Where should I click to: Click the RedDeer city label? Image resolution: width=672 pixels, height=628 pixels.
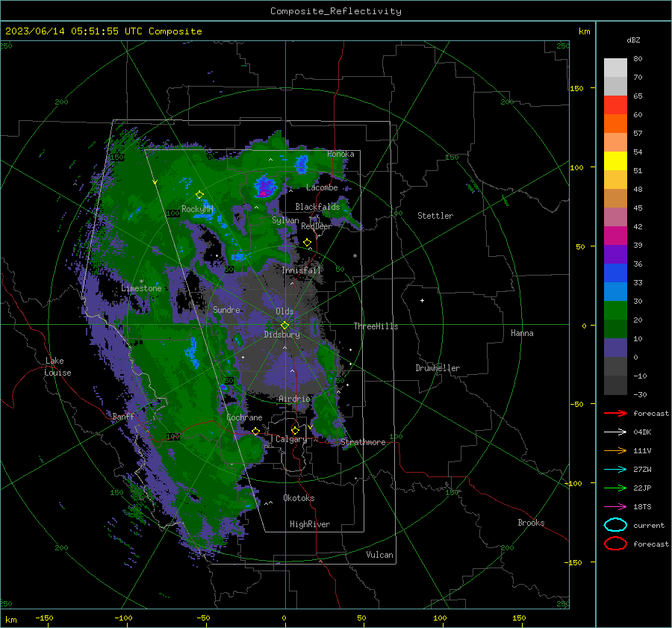[317, 226]
